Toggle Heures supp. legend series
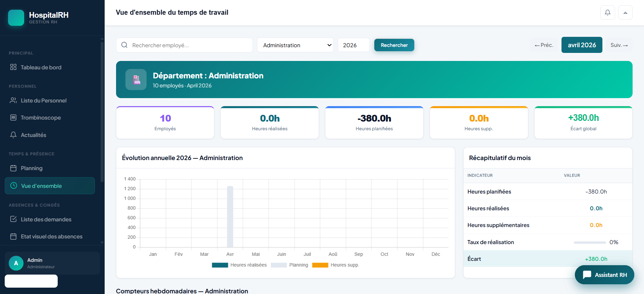 [335, 265]
